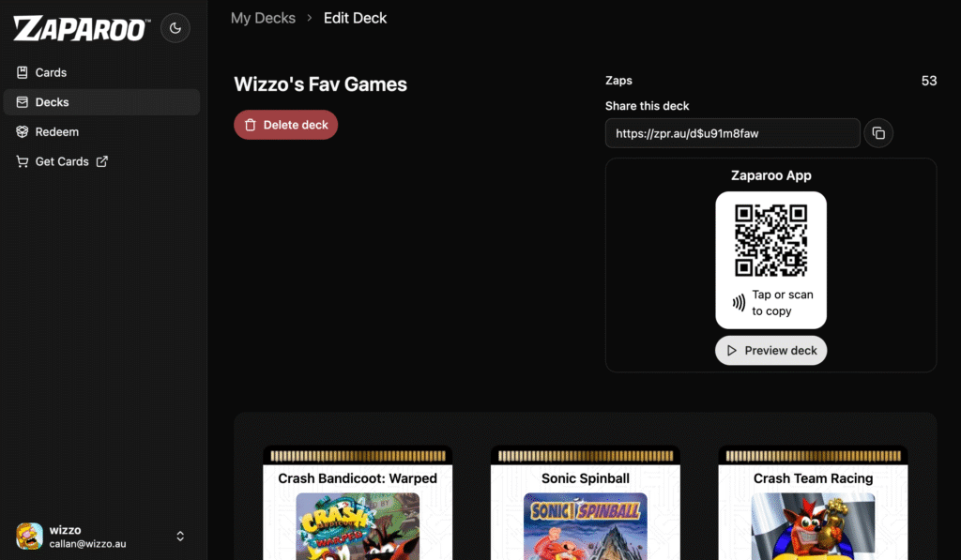Copy the deck share link
This screenshot has height=560, width=961.
pyautogui.click(x=878, y=133)
